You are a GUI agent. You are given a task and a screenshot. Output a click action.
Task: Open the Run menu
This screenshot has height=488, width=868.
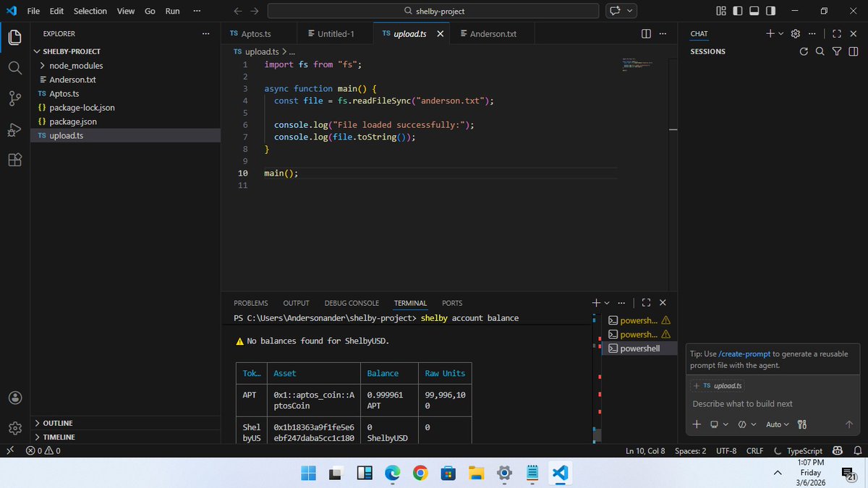tap(172, 11)
